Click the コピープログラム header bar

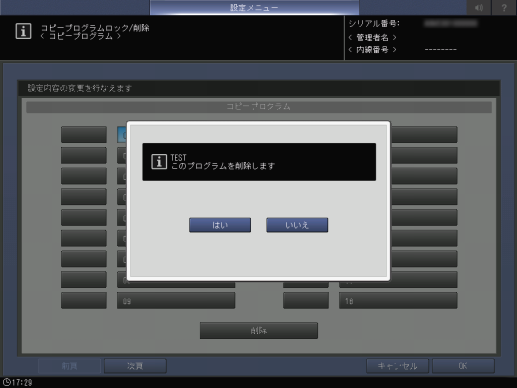tap(259, 107)
